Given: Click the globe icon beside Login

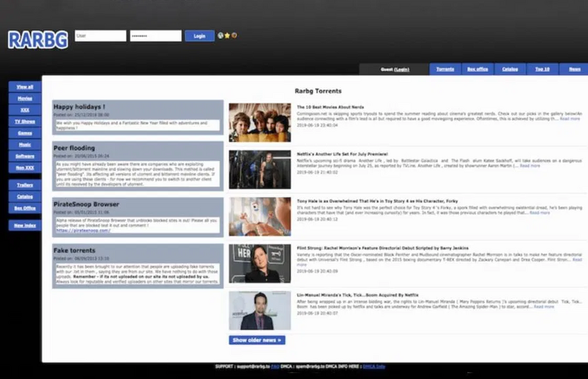Looking at the screenshot, I should 220,35.
